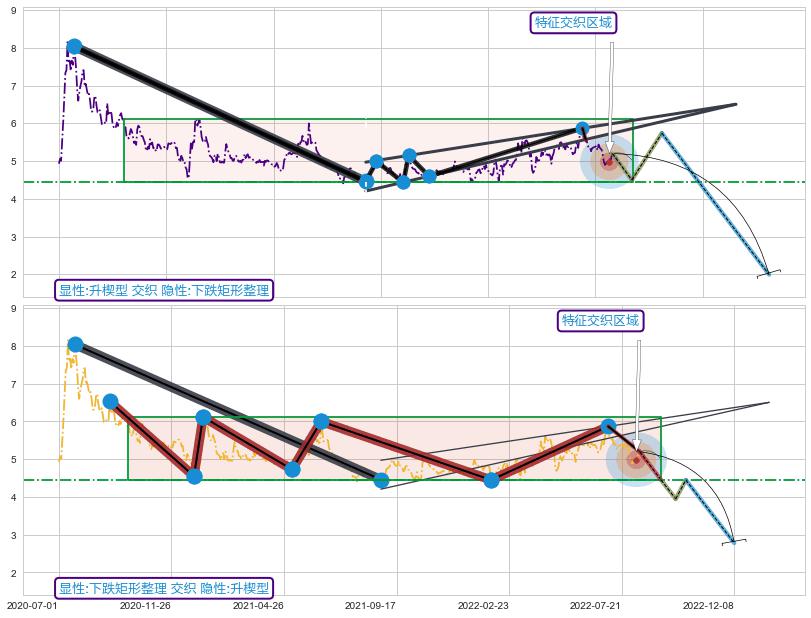Click top chart's forecast arrow endpoint near 2

[x=768, y=273]
